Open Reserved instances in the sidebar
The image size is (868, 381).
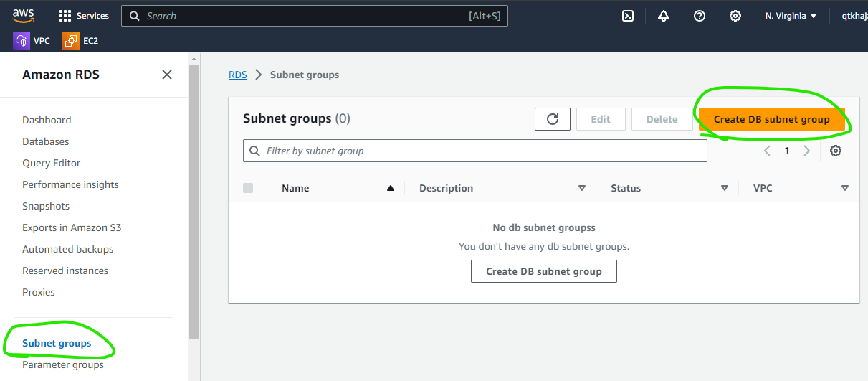(65, 271)
